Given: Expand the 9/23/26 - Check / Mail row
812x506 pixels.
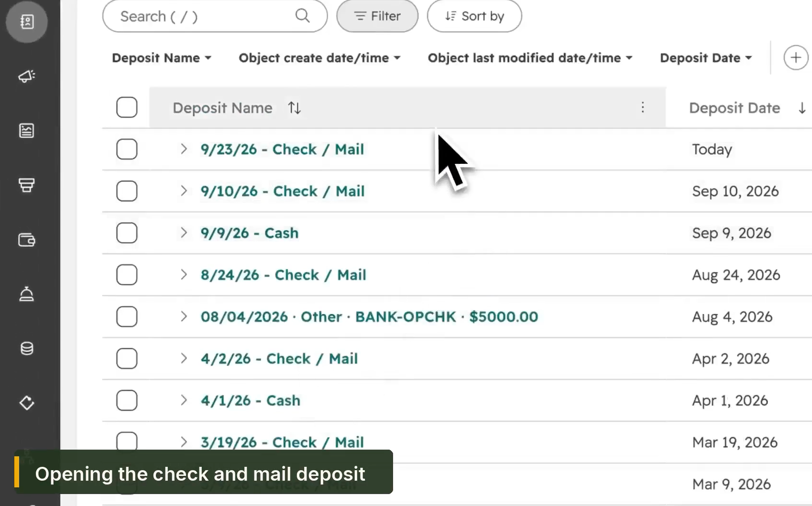Looking at the screenshot, I should 184,149.
